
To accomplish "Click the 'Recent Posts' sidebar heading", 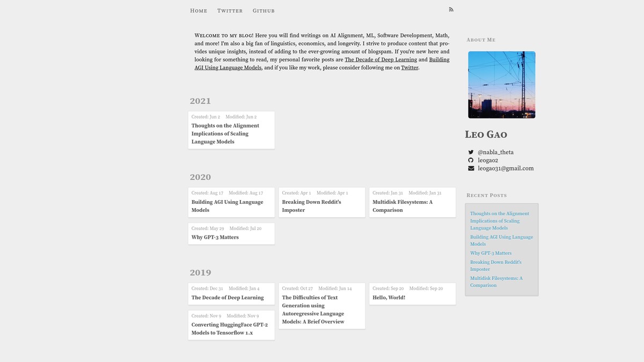I will tap(487, 195).
